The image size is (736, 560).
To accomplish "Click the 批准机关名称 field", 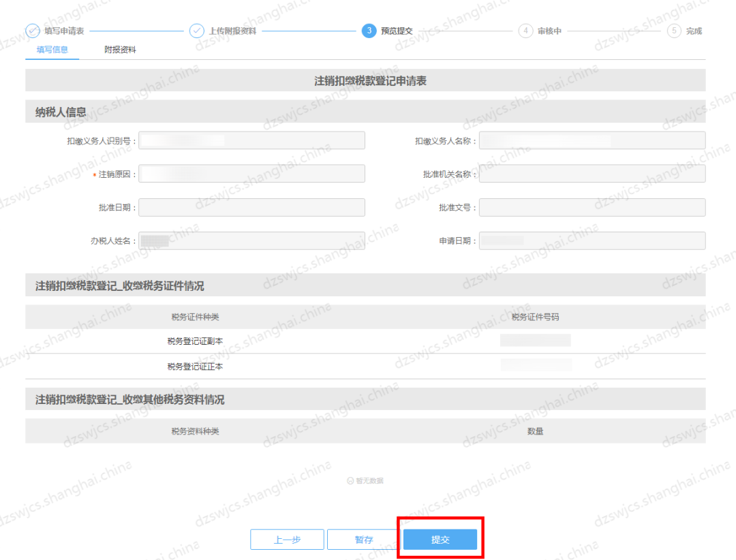I will [592, 174].
